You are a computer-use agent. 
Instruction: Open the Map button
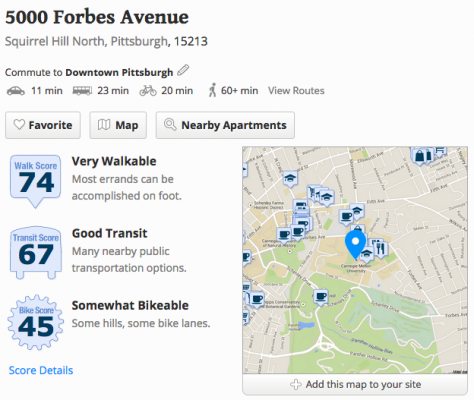(x=118, y=125)
